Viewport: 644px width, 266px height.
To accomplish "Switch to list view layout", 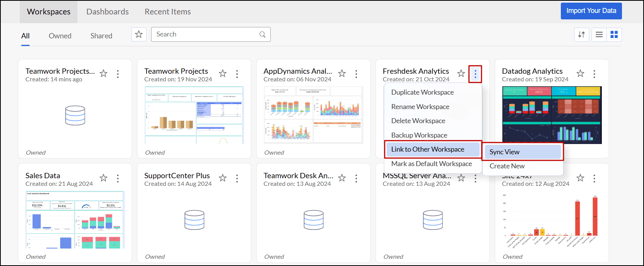I will pos(599,35).
